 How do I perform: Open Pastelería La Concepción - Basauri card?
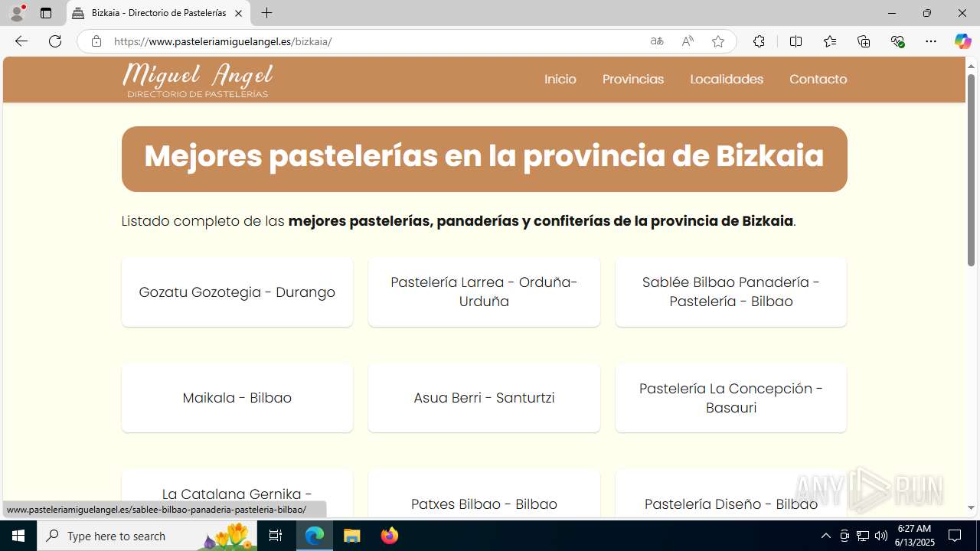731,397
